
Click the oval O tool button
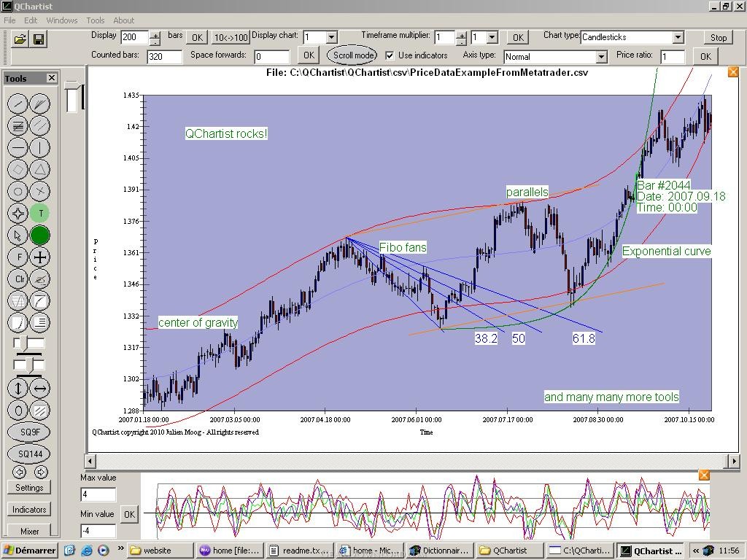[x=18, y=410]
